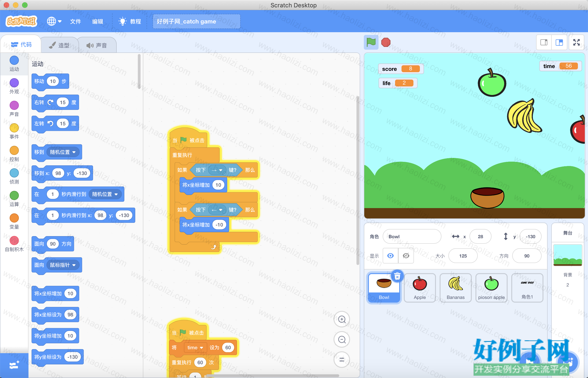Viewport: 588px width, 378px height.
Task: Edit the project title field
Action: 196,21
